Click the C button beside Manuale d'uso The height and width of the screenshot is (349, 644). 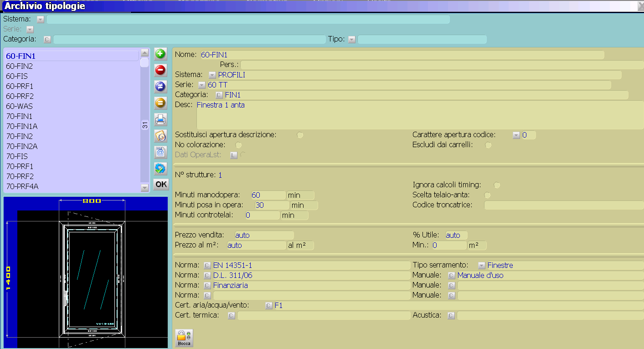451,276
